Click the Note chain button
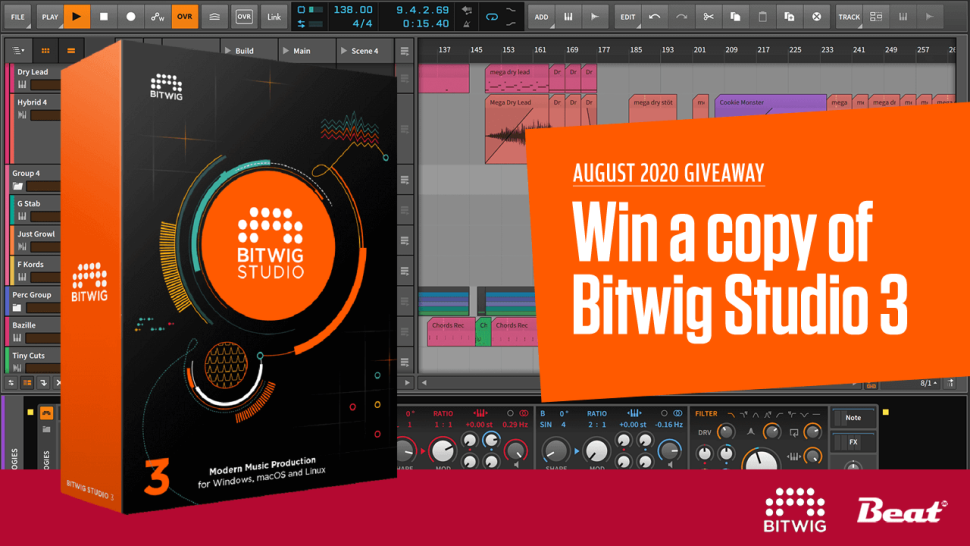Viewport: 970px width, 546px height. (853, 418)
